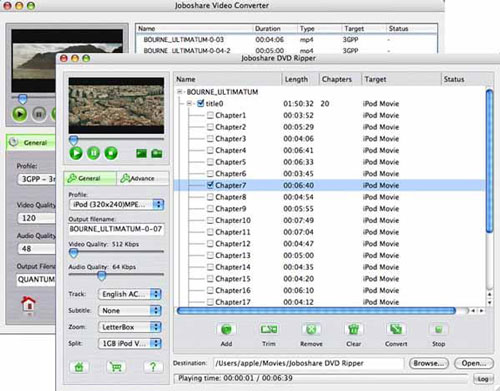Check the Chapter3 checkbox

coord(210,138)
